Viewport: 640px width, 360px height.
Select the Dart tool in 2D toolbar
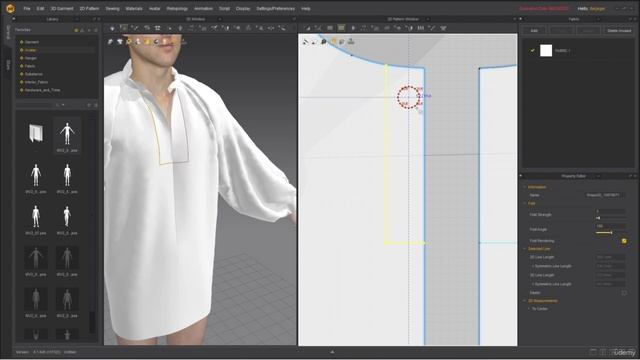point(353,28)
